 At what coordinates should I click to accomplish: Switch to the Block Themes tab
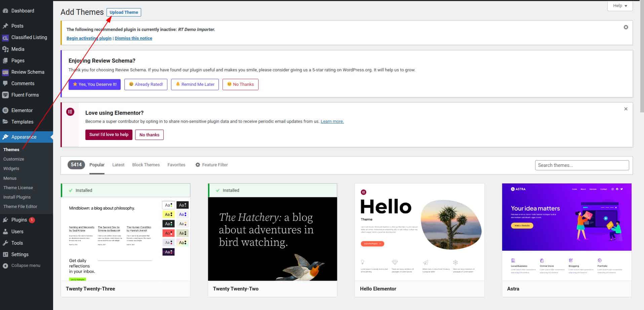[146, 165]
